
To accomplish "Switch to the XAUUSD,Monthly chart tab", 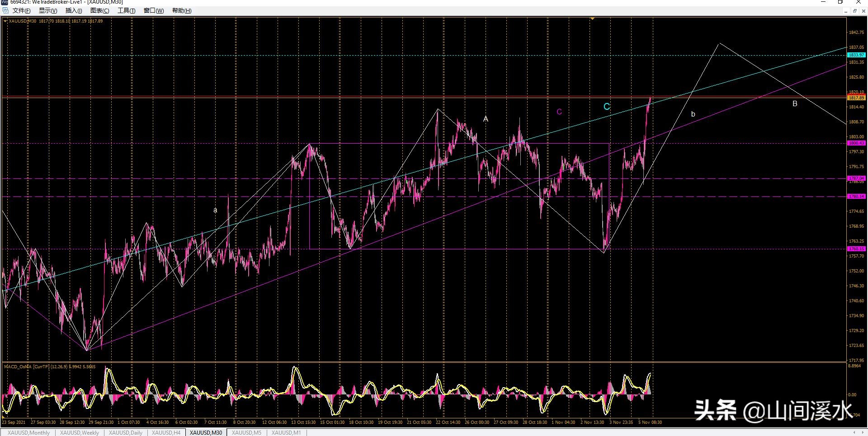I will pos(29,433).
